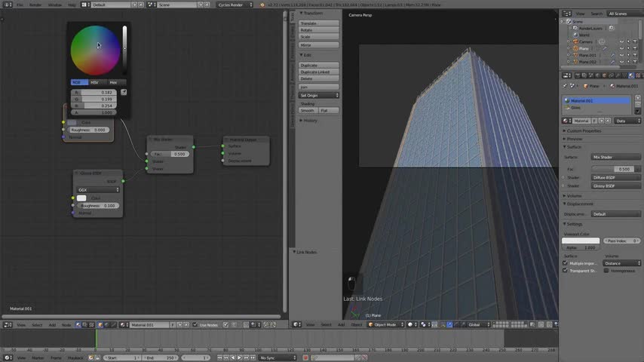The height and width of the screenshot is (362, 644).
Task: Click the material browse sphere icon below list
Action: click(566, 121)
